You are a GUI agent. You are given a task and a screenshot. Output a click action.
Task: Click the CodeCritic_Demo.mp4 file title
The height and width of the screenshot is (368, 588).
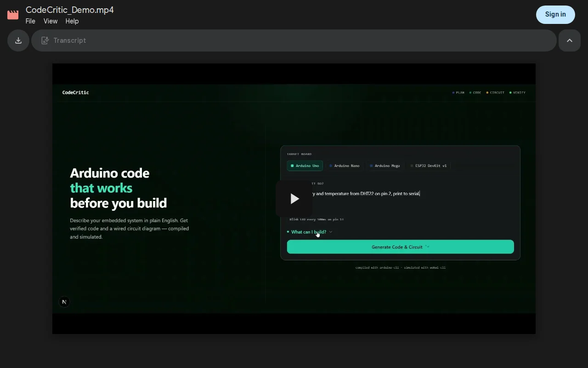[x=70, y=10]
